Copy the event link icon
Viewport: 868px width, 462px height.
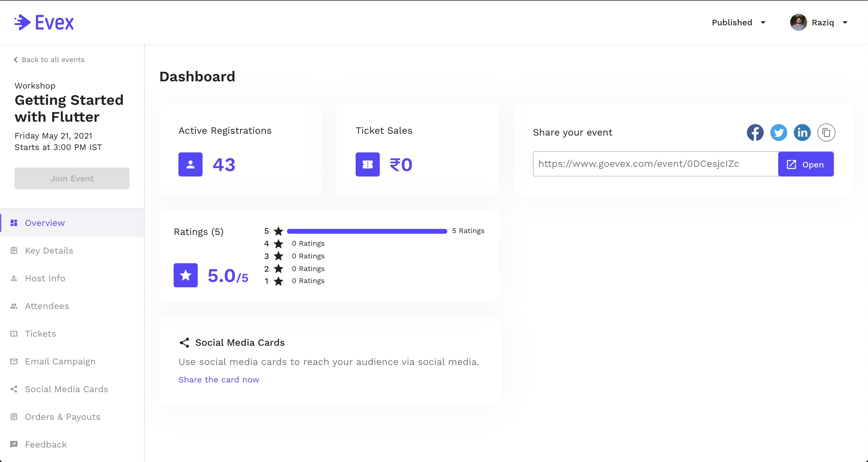(x=826, y=132)
